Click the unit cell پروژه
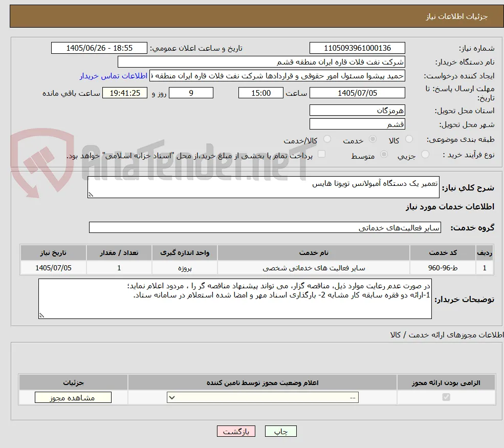 tap(185, 268)
